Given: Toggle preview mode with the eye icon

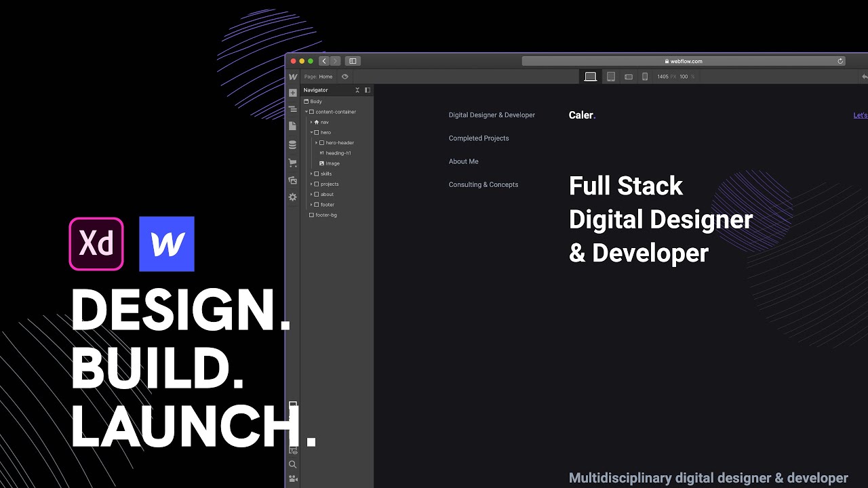Looking at the screenshot, I should point(345,77).
